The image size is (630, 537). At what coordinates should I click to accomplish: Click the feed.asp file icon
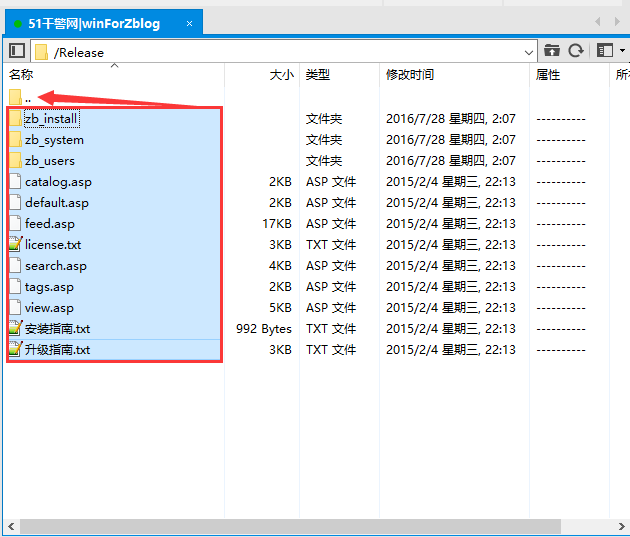tap(15, 223)
